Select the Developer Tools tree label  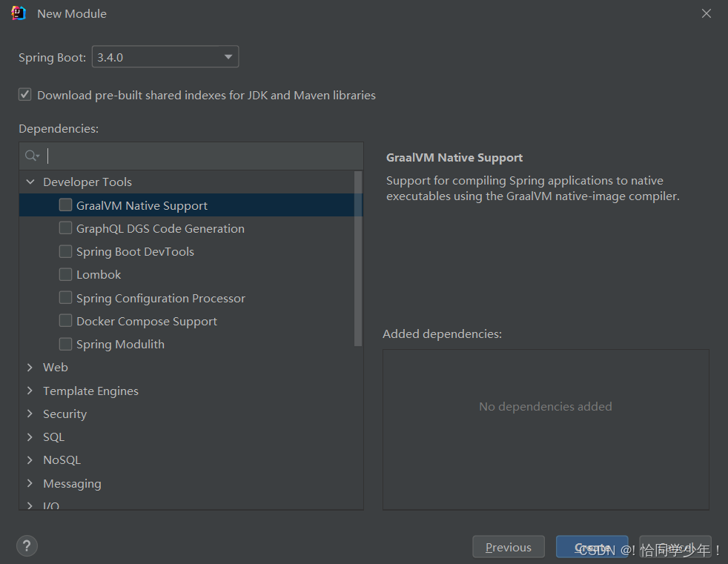click(87, 182)
